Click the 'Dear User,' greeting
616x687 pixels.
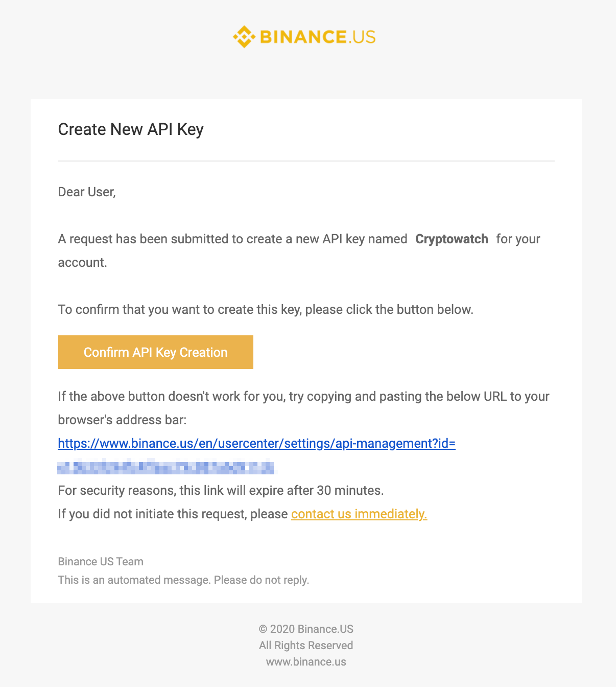tap(87, 192)
